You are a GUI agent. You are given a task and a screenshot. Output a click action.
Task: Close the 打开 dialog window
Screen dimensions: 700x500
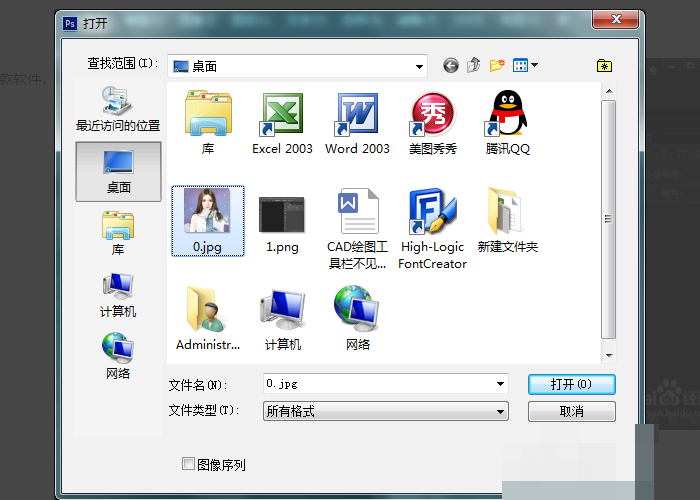tap(616, 19)
